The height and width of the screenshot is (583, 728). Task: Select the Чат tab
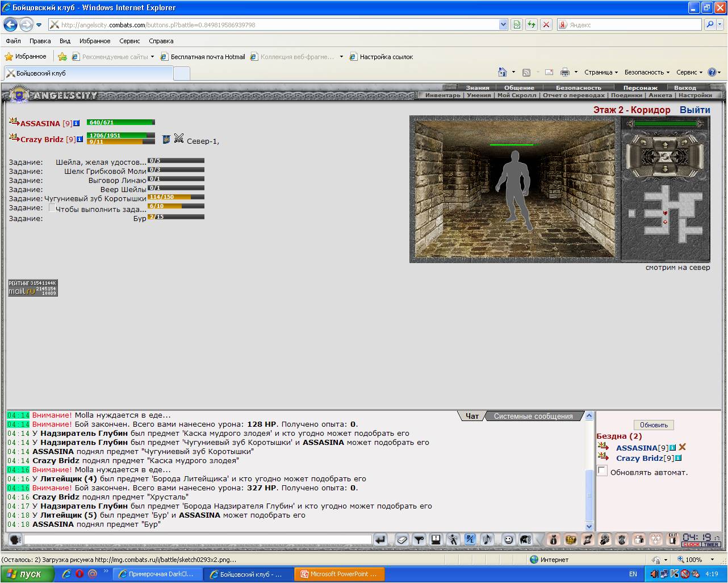tap(472, 416)
